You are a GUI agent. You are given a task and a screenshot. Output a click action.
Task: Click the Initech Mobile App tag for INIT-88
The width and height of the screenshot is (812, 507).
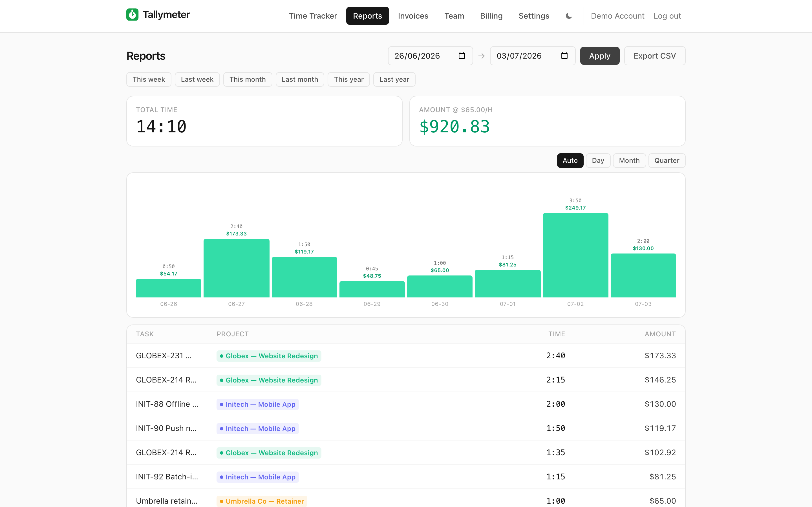258,404
